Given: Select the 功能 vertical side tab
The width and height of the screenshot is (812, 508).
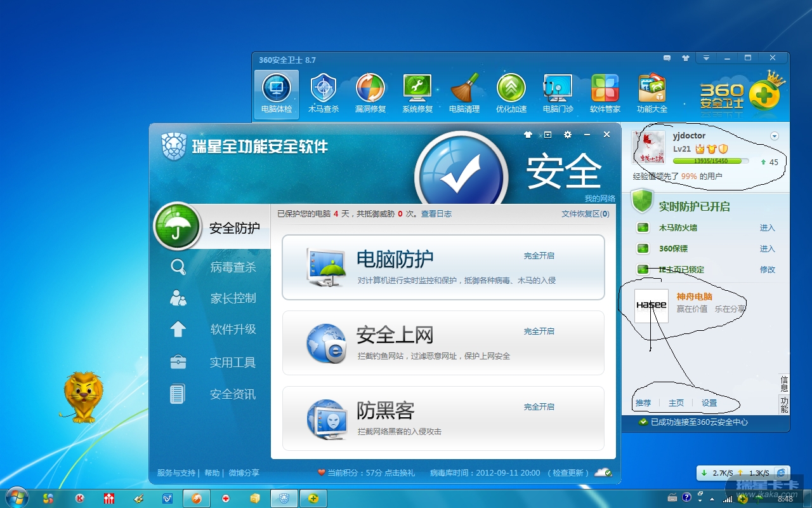Looking at the screenshot, I should pos(785,405).
